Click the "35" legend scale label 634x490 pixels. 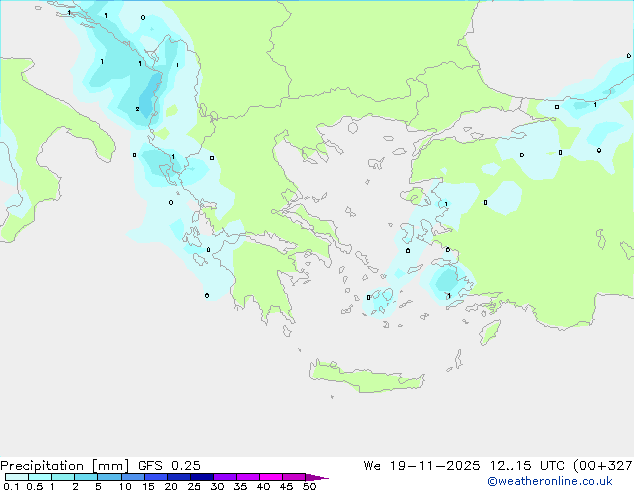tap(240, 486)
